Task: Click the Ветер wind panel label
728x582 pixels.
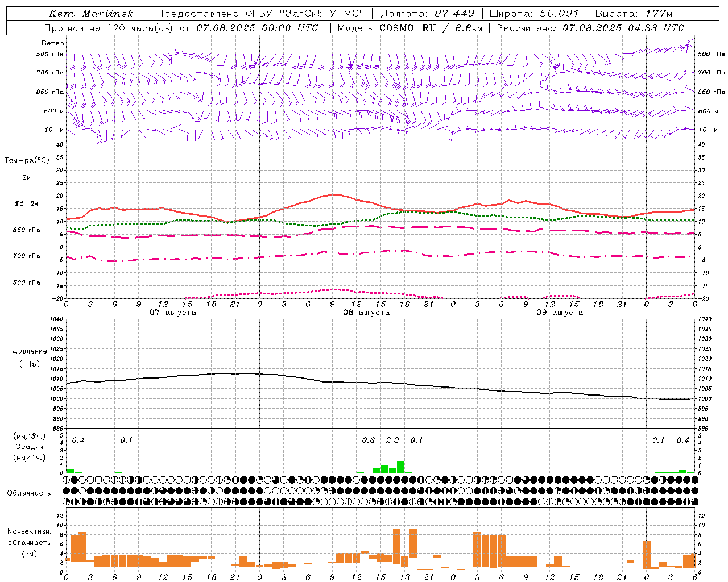Action: click(53, 43)
